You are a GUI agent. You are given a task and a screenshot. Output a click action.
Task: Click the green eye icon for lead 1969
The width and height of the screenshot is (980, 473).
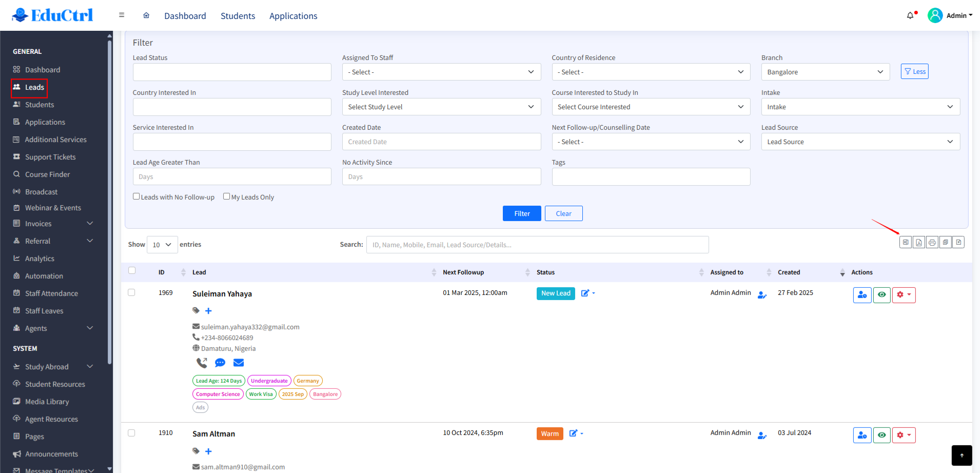pos(881,295)
